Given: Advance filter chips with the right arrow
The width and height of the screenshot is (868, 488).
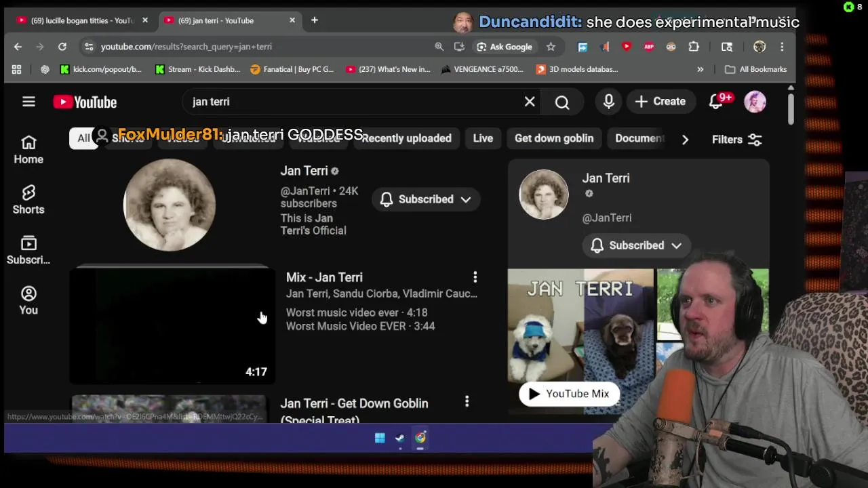Looking at the screenshot, I should (685, 140).
